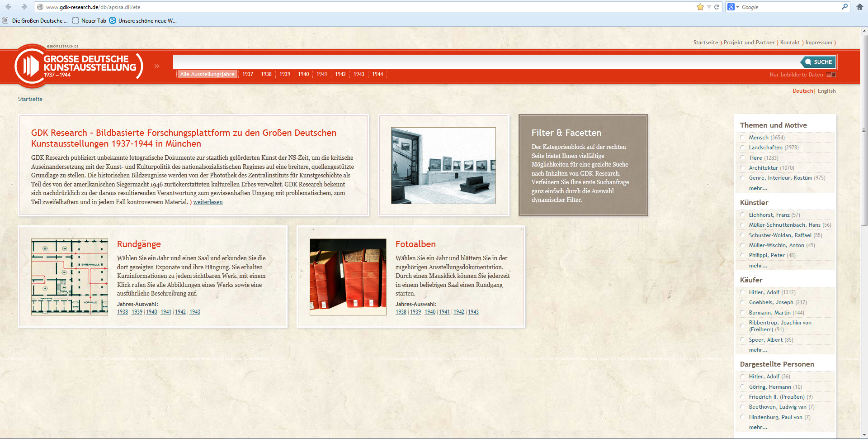The height and width of the screenshot is (439, 868).
Task: Click the Google search magnifier icon
Action: tap(844, 7)
